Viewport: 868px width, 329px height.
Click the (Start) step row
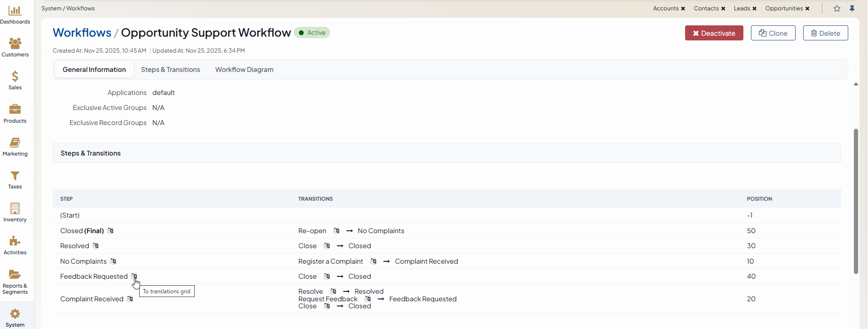[x=447, y=215]
